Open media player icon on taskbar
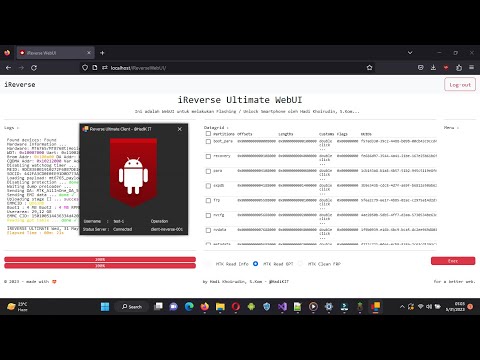The width and height of the screenshot is (480, 360). coord(313,306)
